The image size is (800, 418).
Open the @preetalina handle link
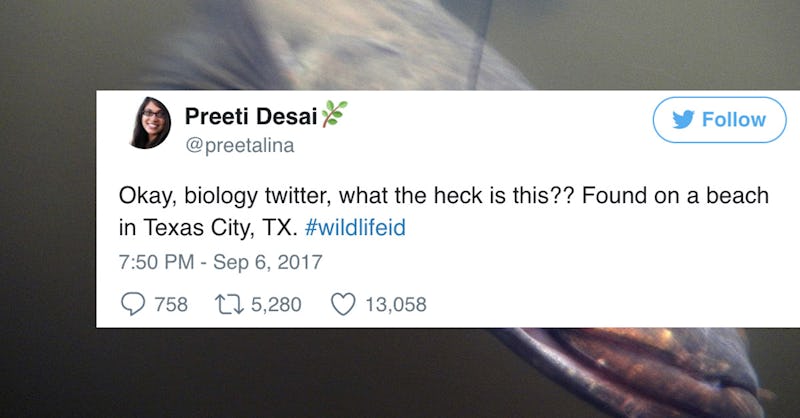tap(240, 145)
